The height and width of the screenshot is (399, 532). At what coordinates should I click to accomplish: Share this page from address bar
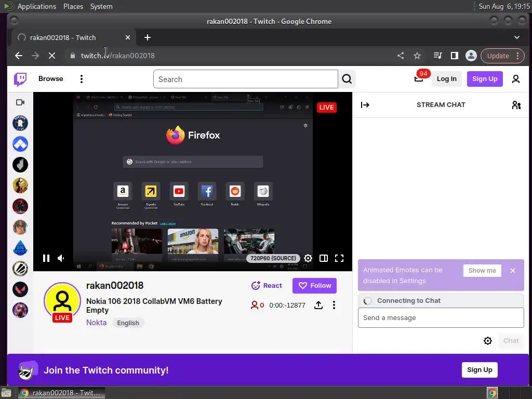tap(401, 56)
